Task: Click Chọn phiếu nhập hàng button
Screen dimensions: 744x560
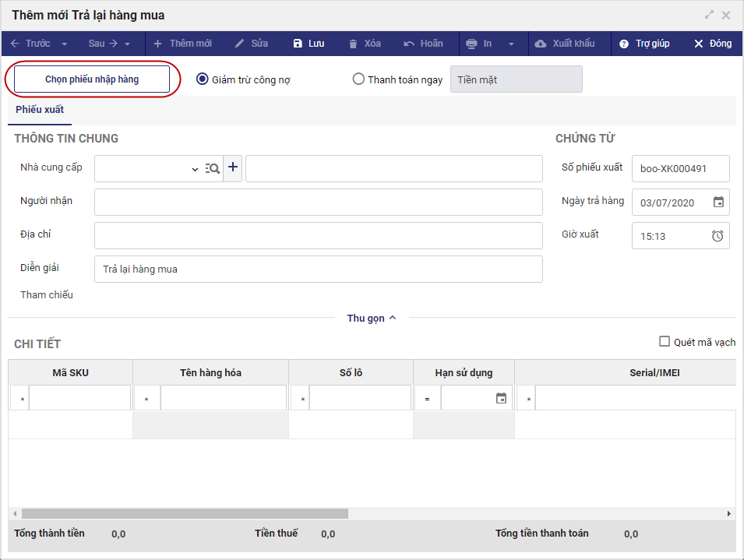Action: click(92, 79)
